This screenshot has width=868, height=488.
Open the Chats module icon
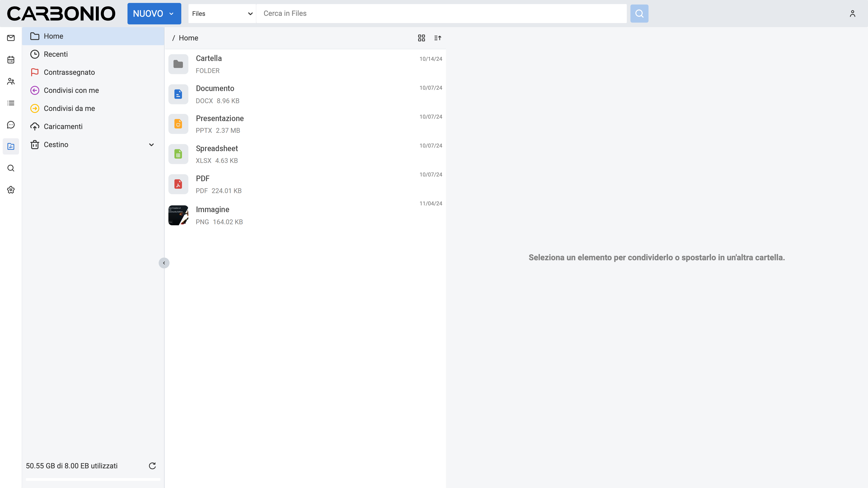(11, 125)
